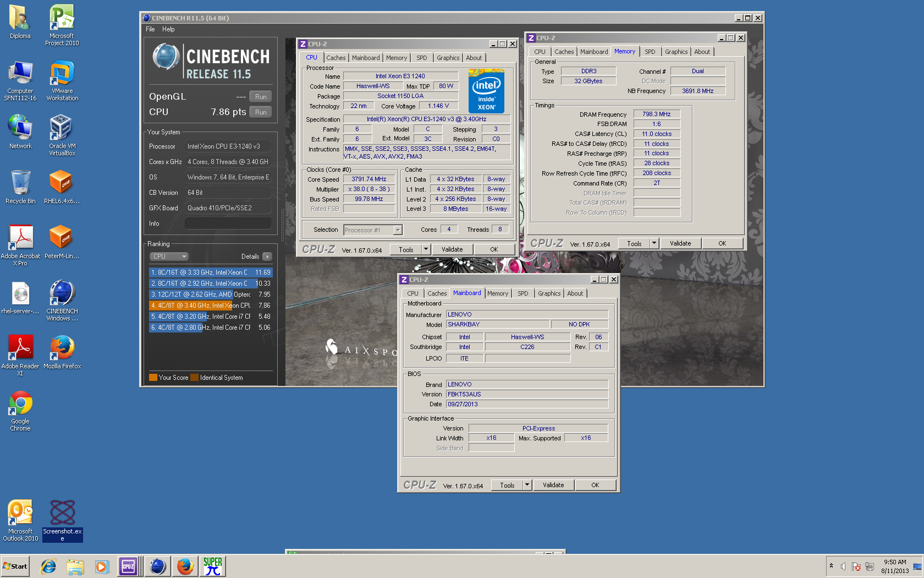Open the Recycle Bin
Image resolution: width=924 pixels, height=578 pixels.
point(20,186)
